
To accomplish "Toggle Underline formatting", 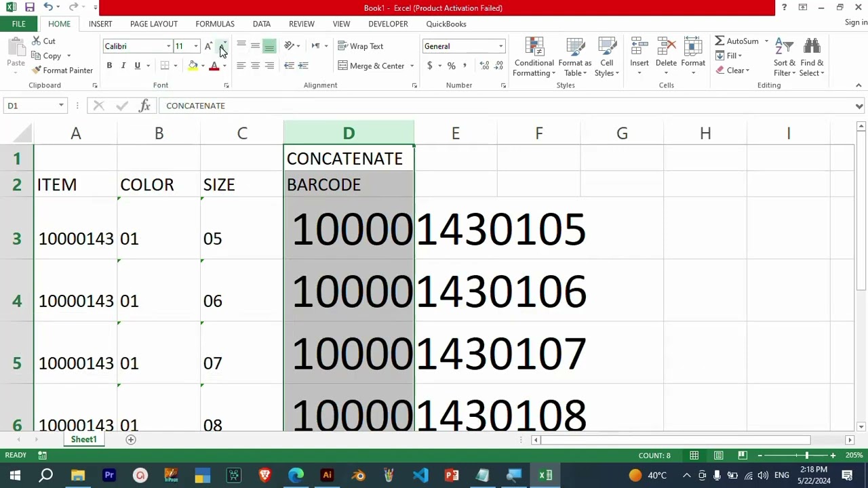I will [138, 66].
